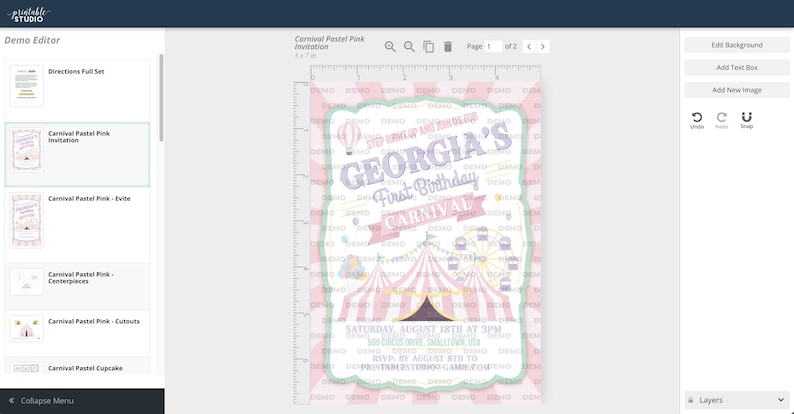This screenshot has width=794, height=414.
Task: Open the Directions Full Set template
Action: pyautogui.click(x=77, y=91)
